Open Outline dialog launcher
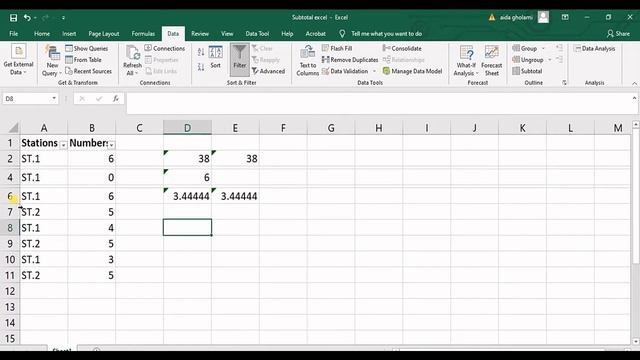Screen dimensions: 640x360 [564, 83]
